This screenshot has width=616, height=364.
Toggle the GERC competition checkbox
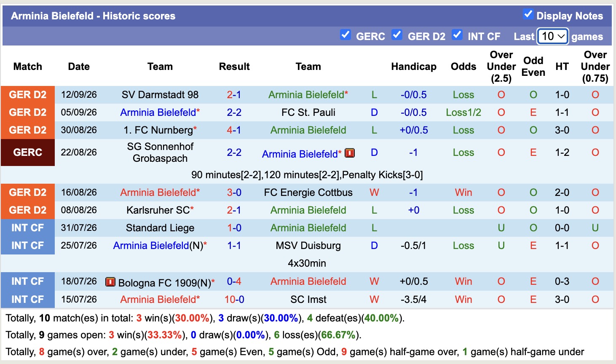pyautogui.click(x=345, y=35)
